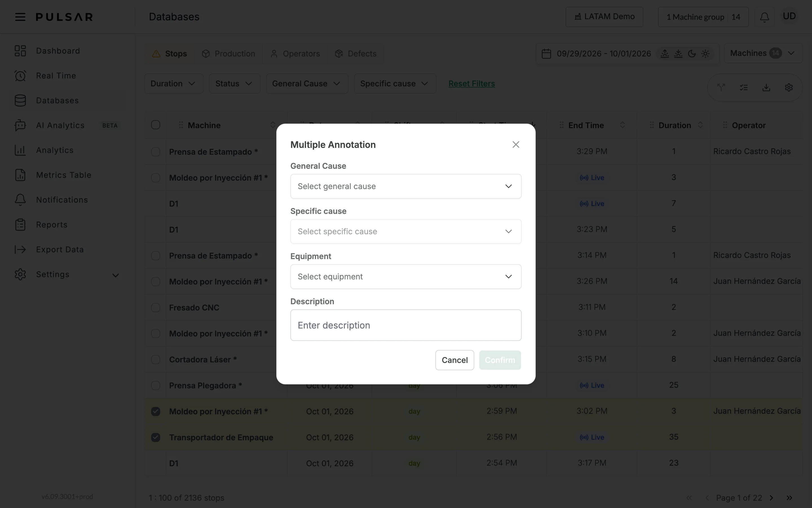The width and height of the screenshot is (812, 508).
Task: Click the moon night-shift icon
Action: pyautogui.click(x=692, y=53)
